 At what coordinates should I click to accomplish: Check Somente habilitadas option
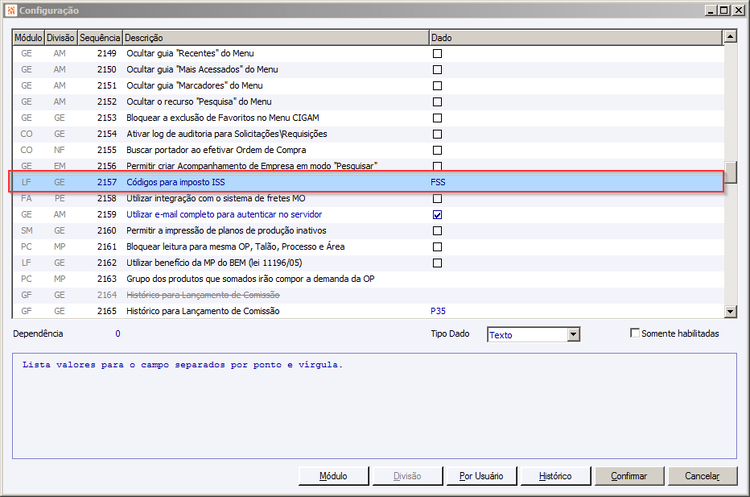click(x=635, y=333)
